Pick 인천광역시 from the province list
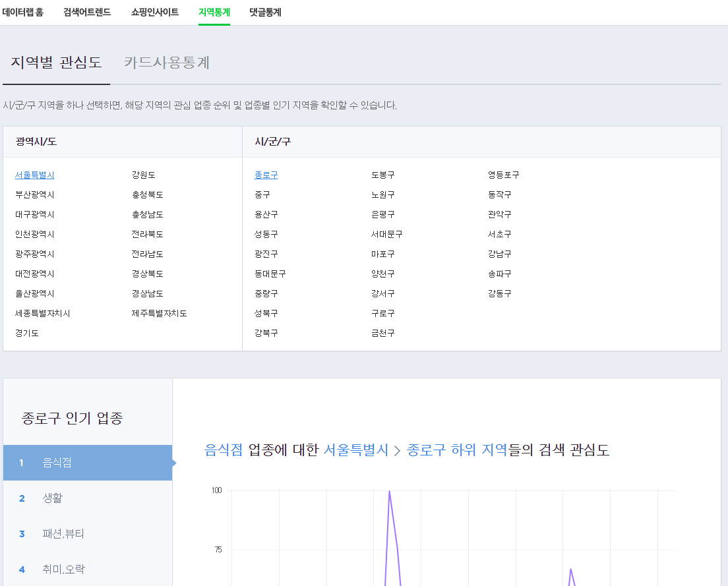 point(34,234)
